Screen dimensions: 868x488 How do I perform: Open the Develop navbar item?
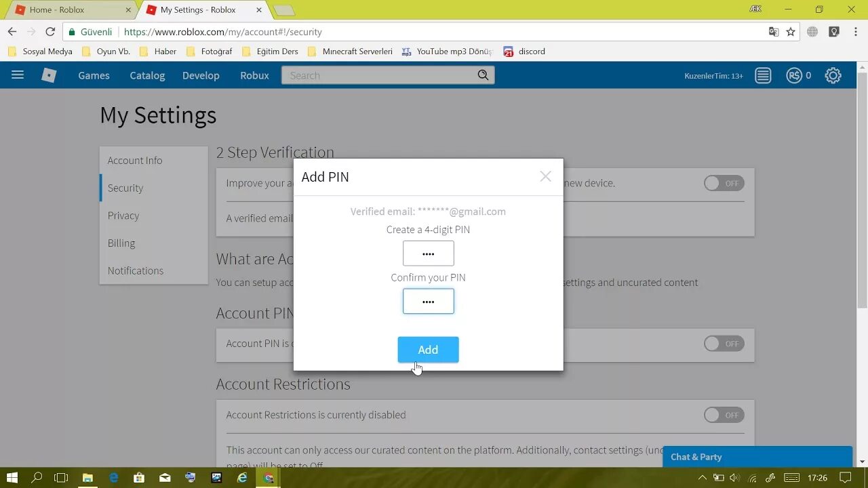201,75
